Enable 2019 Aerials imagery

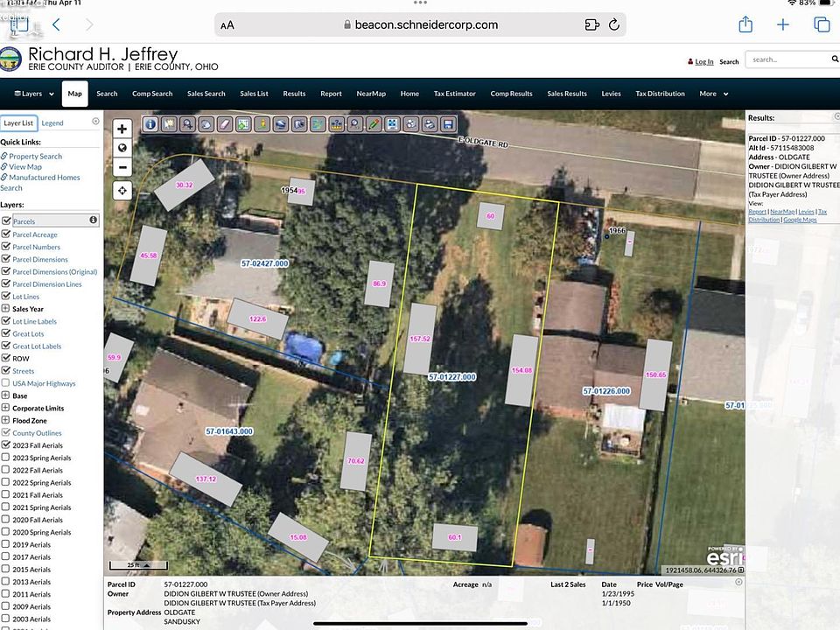point(5,544)
